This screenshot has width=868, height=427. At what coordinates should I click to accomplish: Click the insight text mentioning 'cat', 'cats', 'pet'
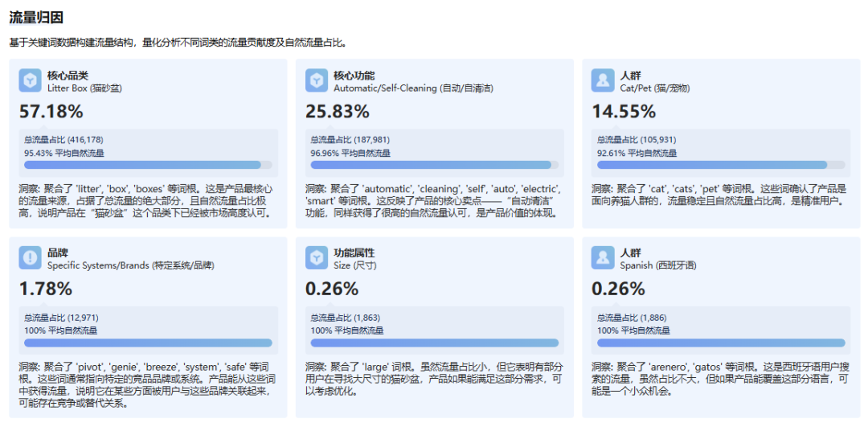[x=719, y=195]
